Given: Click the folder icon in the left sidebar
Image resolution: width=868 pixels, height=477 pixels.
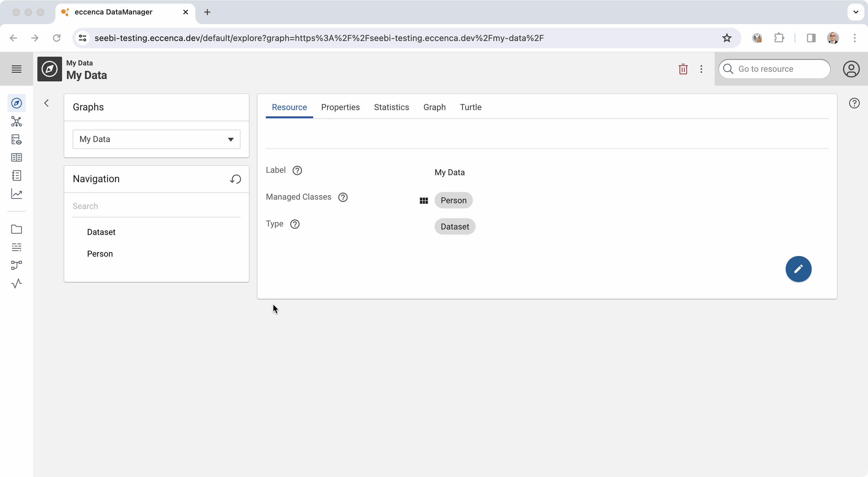Looking at the screenshot, I should (17, 229).
